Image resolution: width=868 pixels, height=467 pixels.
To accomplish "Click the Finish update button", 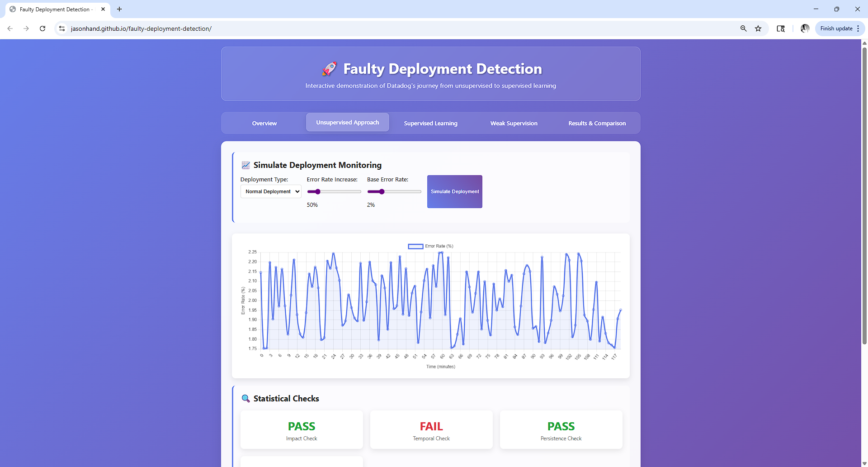I will (x=836, y=29).
